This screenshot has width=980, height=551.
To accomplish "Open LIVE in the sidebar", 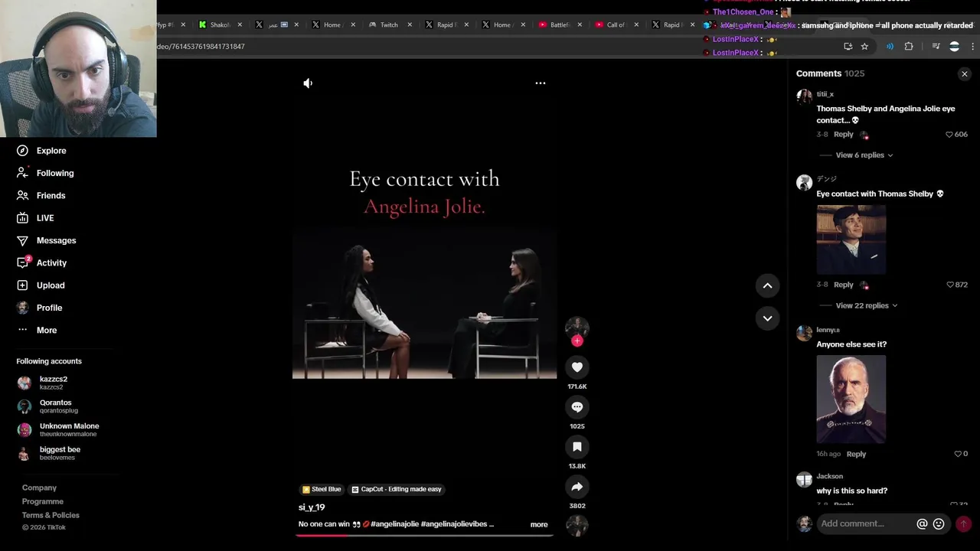I will [x=45, y=218].
